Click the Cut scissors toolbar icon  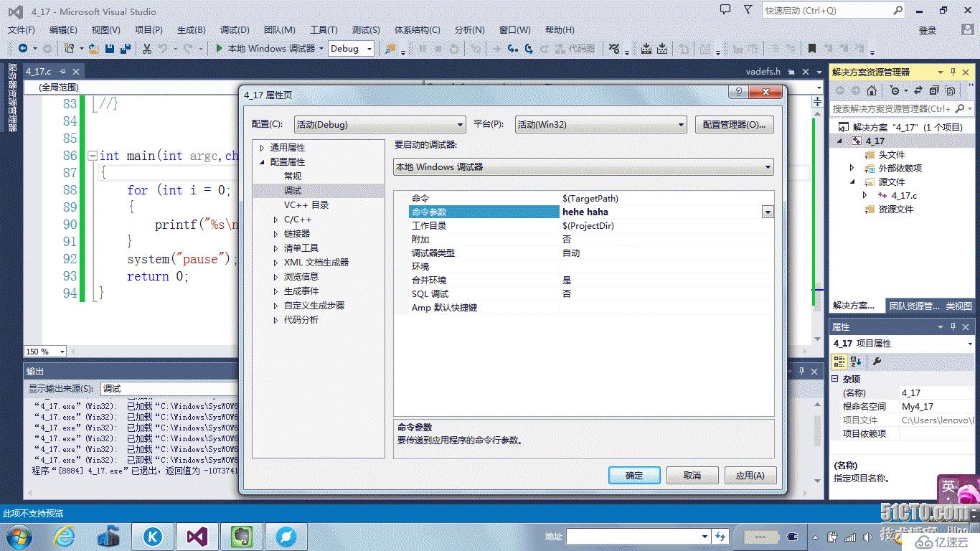coord(146,48)
